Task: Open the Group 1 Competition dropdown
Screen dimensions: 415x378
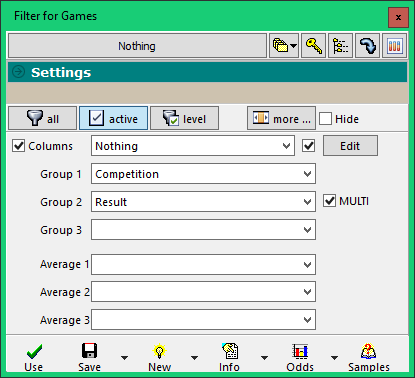Action: point(203,174)
